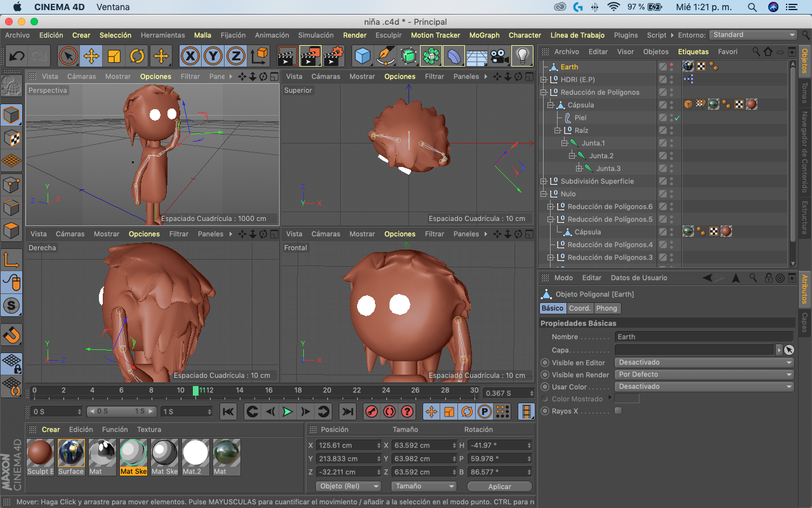Click the Aplicar button
The width and height of the screenshot is (812, 508).
tap(499, 486)
